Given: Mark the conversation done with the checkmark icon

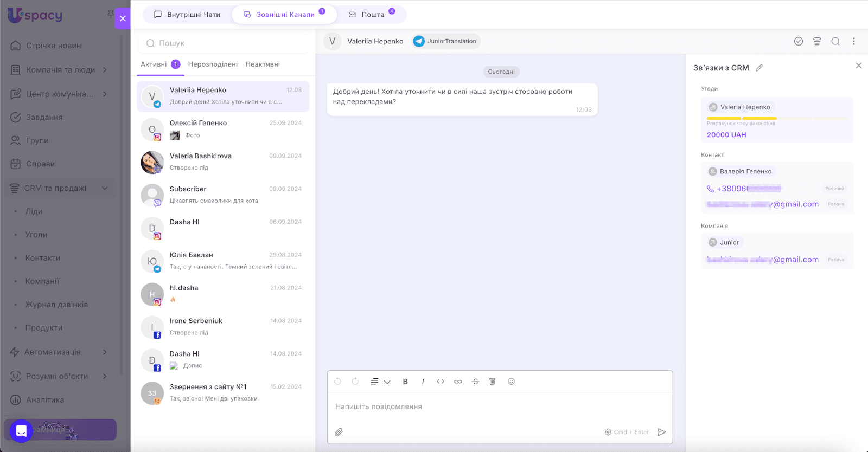Looking at the screenshot, I should coord(799,41).
